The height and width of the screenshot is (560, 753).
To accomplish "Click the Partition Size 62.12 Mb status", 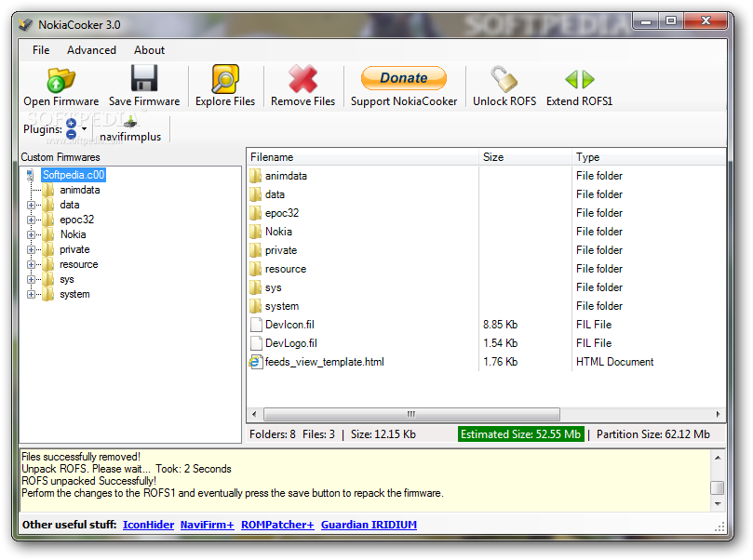I will pyautogui.click(x=653, y=434).
